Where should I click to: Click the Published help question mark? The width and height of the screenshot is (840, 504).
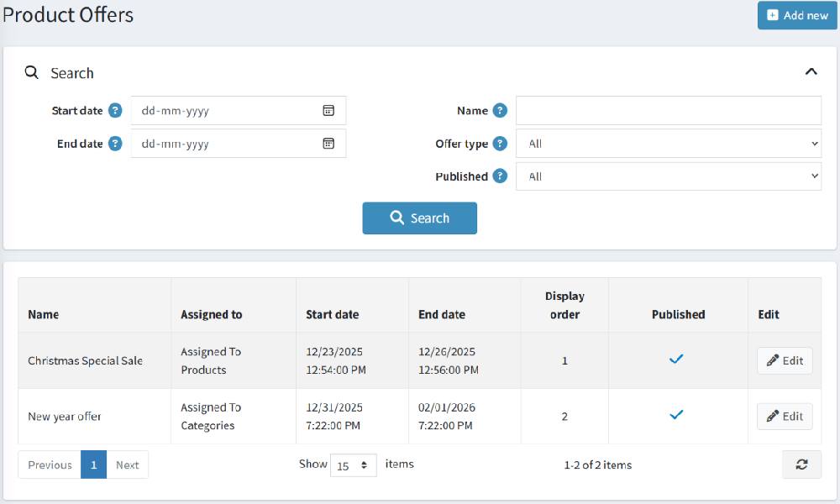click(500, 176)
